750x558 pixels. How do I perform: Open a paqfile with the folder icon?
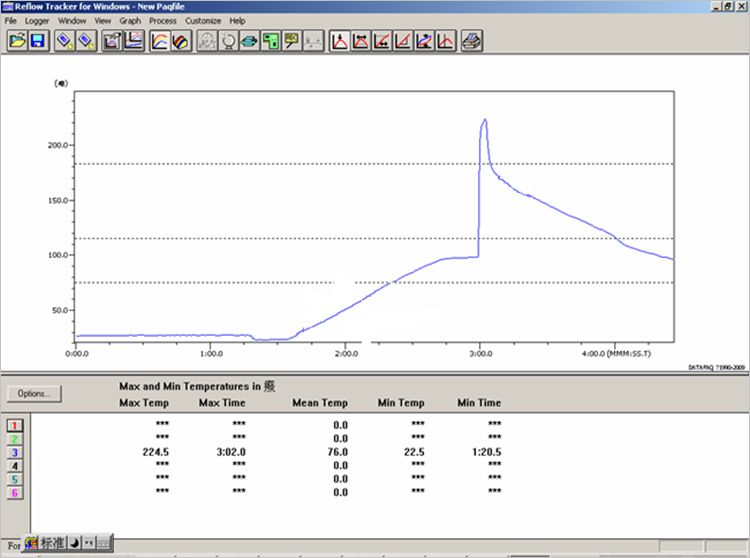(17, 41)
